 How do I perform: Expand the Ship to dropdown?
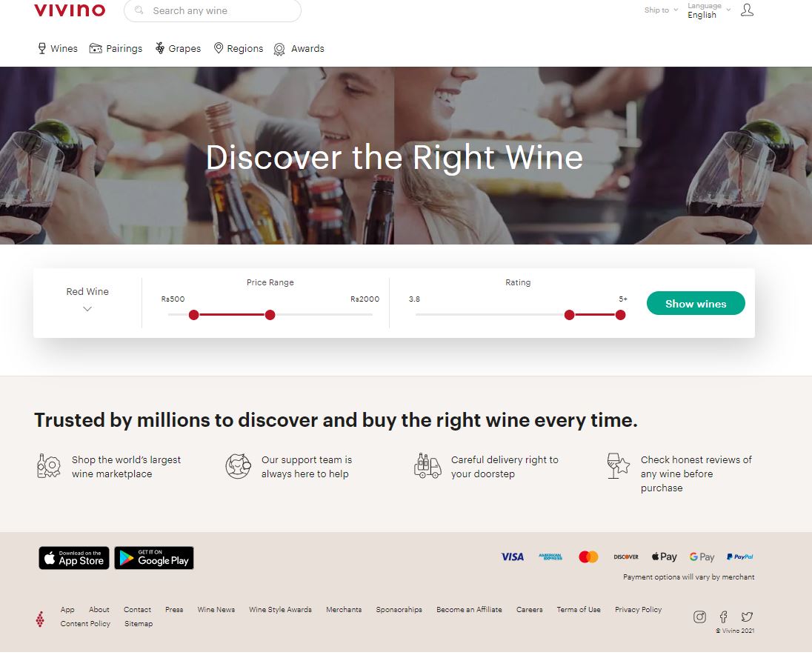click(659, 10)
